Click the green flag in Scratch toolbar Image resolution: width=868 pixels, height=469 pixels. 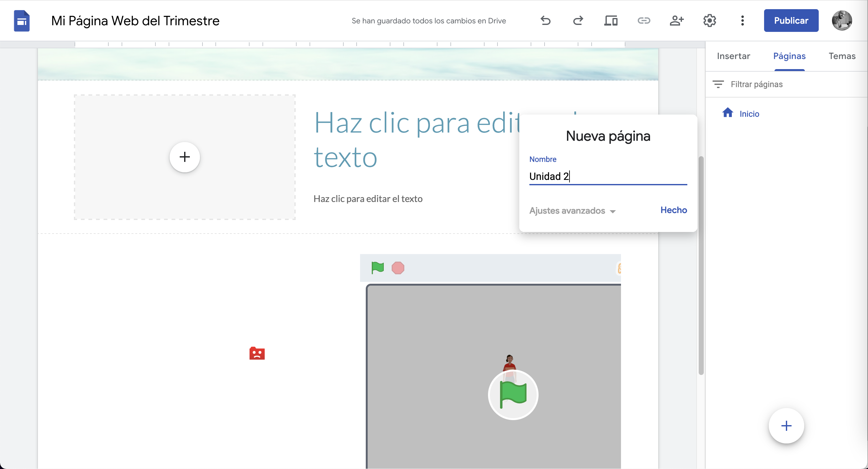pyautogui.click(x=377, y=268)
